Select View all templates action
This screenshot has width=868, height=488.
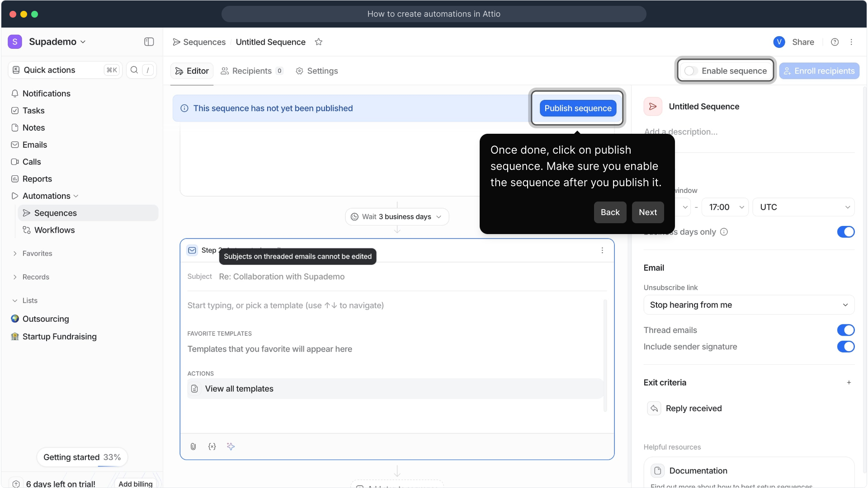point(395,389)
